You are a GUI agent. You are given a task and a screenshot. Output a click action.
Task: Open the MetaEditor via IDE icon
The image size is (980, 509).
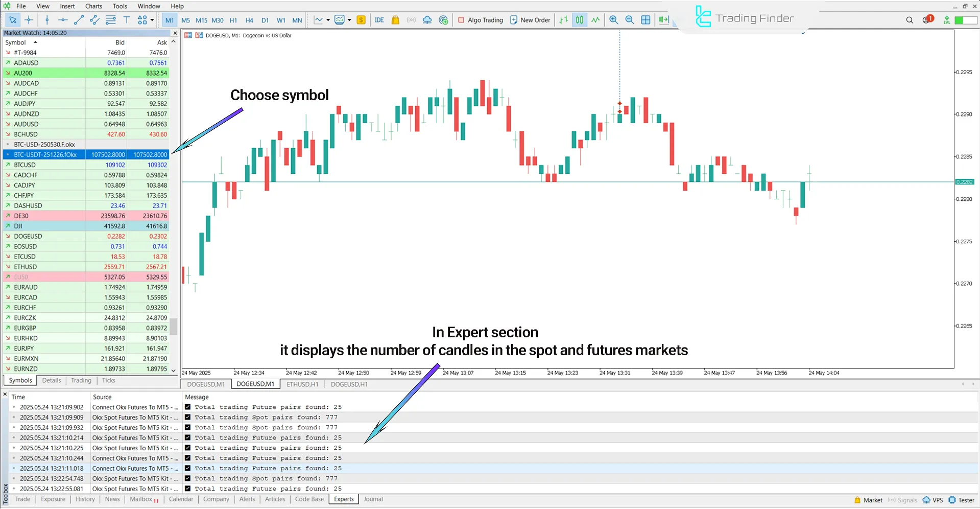379,20
